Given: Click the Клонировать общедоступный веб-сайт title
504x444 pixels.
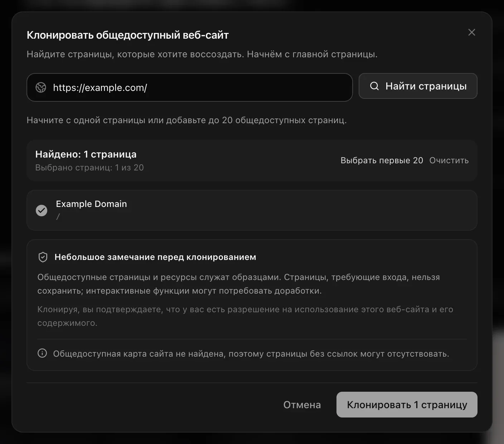Looking at the screenshot, I should pyautogui.click(x=128, y=35).
